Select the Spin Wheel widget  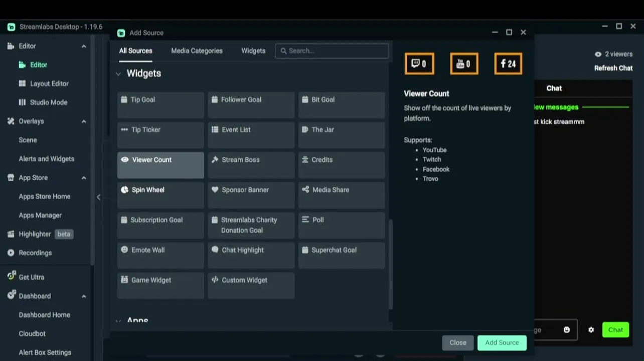[160, 195]
